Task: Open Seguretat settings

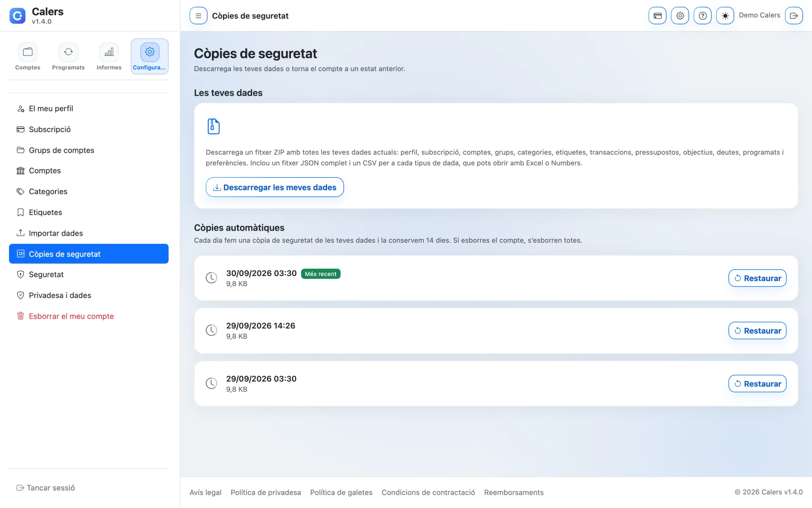Action: (89, 274)
